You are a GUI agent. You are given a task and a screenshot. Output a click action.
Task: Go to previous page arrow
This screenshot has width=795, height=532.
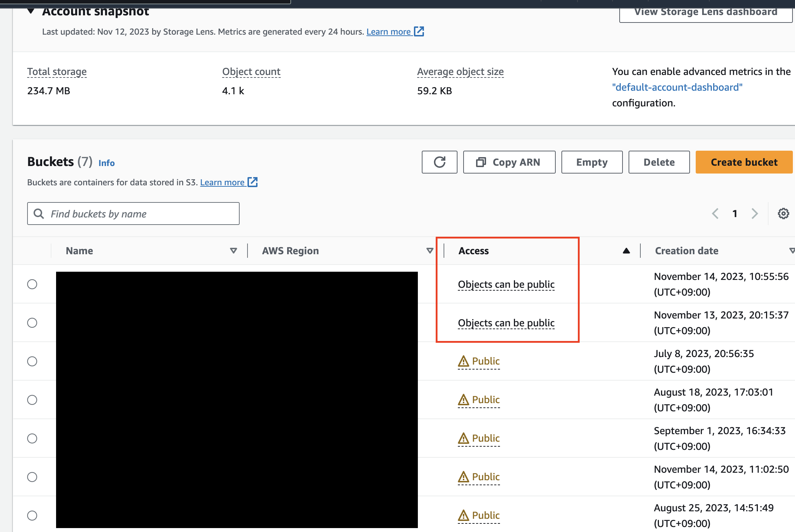(715, 214)
